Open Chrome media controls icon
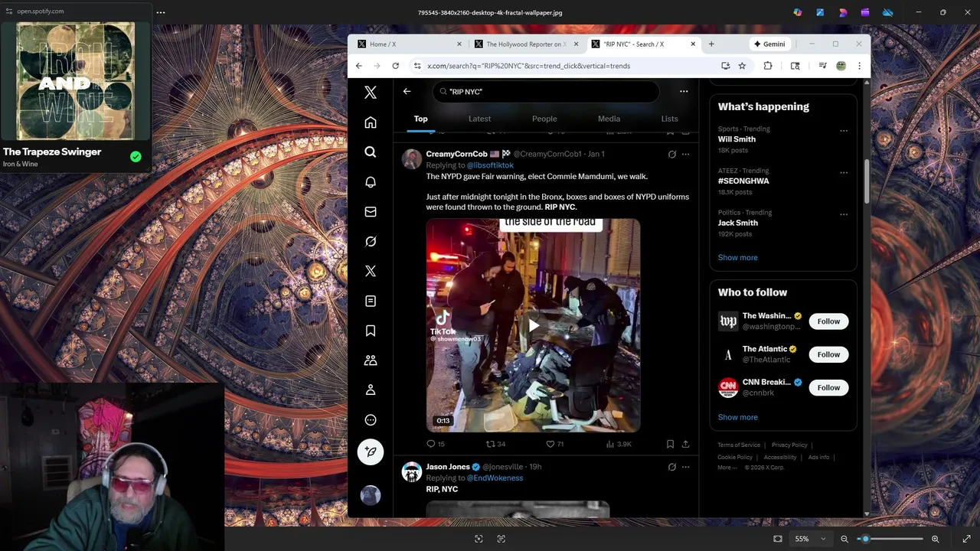This screenshot has height=551, width=980. coord(822,66)
